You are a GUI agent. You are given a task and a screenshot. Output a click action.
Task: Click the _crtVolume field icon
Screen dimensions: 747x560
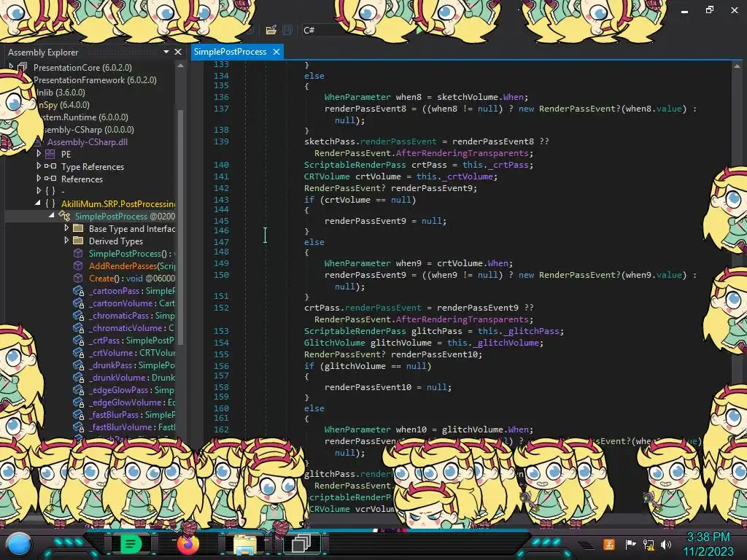(x=79, y=352)
